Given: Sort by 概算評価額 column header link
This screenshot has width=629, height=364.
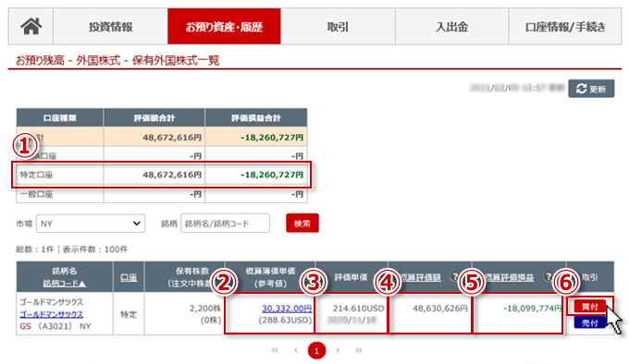Looking at the screenshot, I should click(x=420, y=277).
